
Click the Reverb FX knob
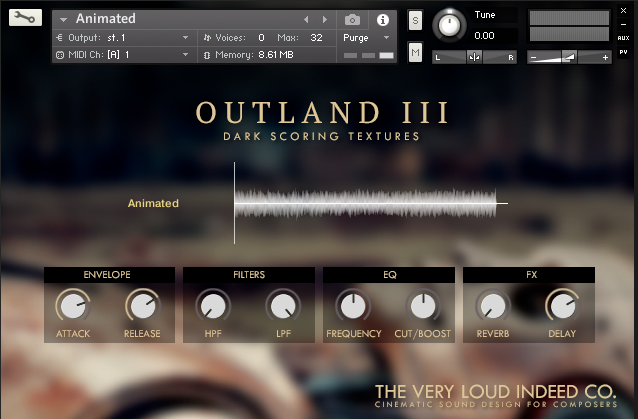click(491, 305)
